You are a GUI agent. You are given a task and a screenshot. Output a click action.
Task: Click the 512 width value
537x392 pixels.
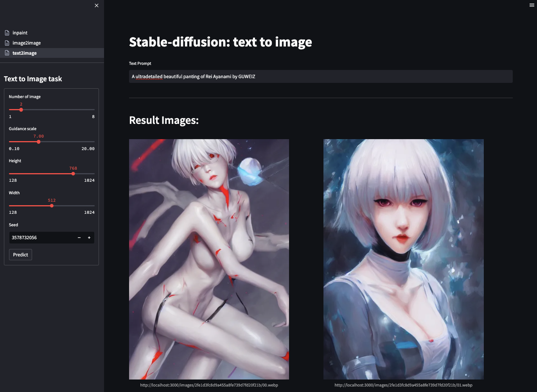(x=52, y=200)
